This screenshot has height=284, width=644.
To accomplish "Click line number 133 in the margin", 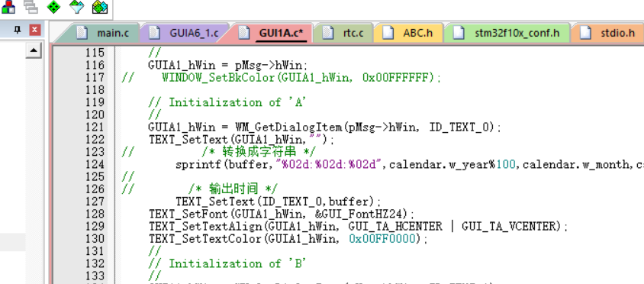I will [95, 276].
